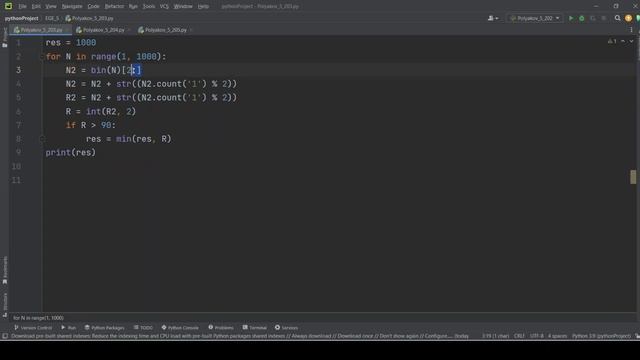
Task: Open the Structure tool window sidebar button
Action: tap(5, 305)
